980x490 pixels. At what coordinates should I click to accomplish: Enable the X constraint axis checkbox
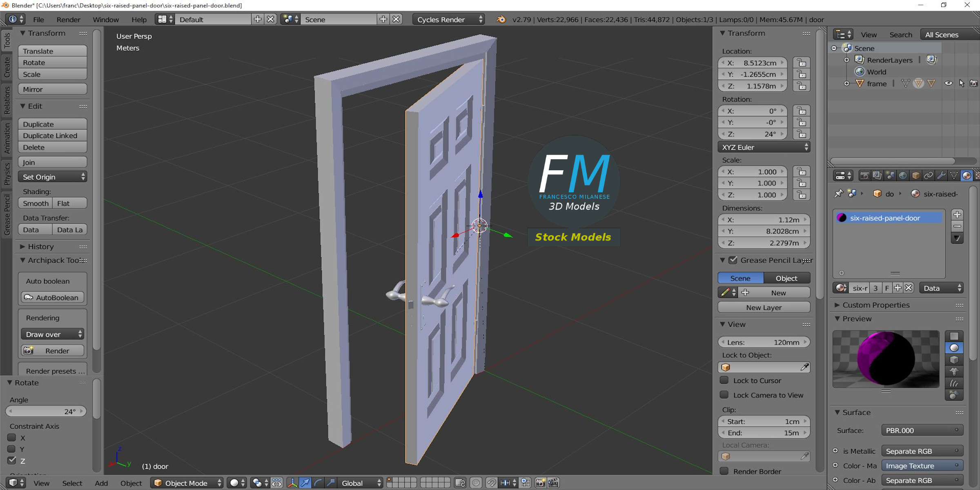click(x=11, y=437)
